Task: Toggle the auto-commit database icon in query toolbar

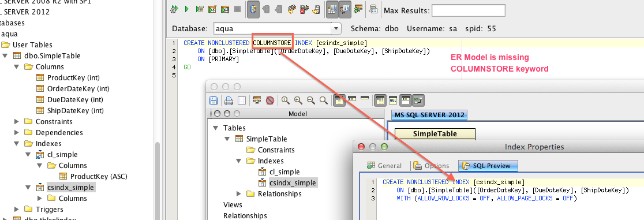Action: [x=253, y=9]
